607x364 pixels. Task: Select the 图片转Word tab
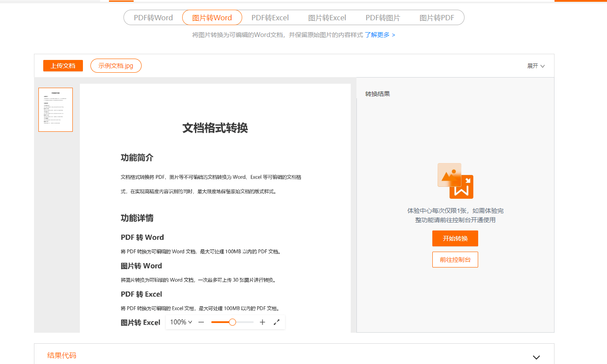212,18
